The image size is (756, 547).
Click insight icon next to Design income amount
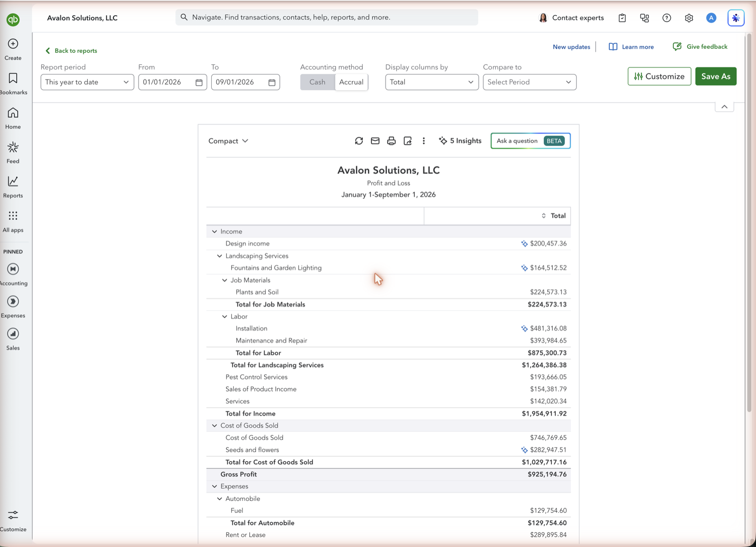click(524, 244)
